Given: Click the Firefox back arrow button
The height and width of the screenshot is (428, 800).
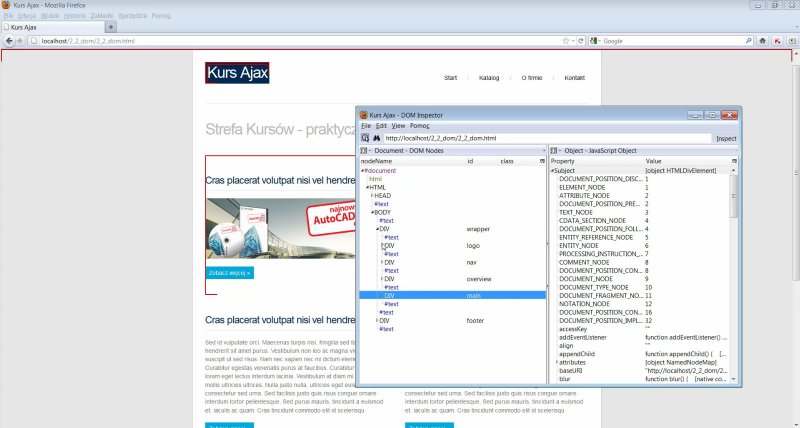Looking at the screenshot, I should (9, 41).
